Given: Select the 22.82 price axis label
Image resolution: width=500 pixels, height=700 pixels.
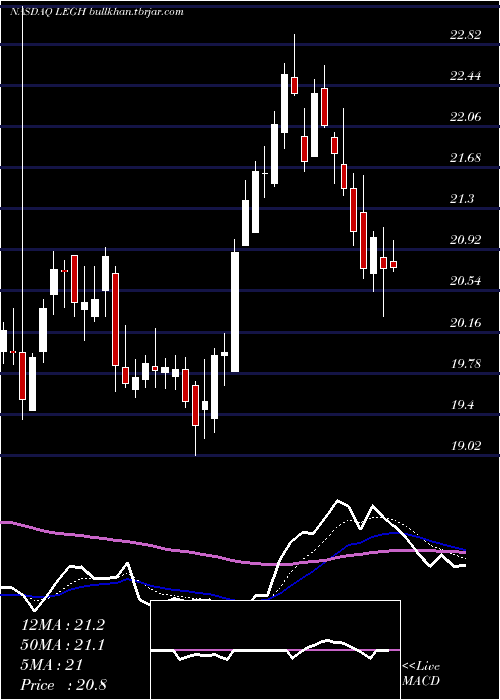Looking at the screenshot, I should point(466,35).
